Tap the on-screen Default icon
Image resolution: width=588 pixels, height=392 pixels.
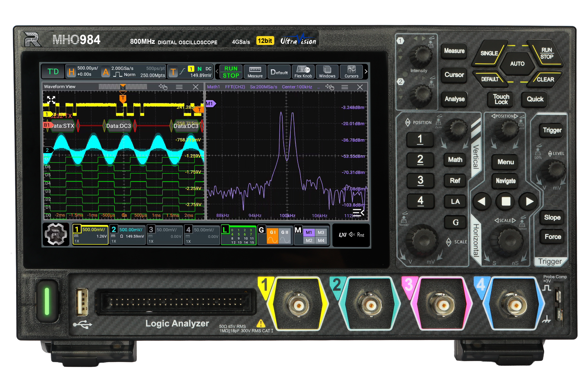(x=279, y=72)
